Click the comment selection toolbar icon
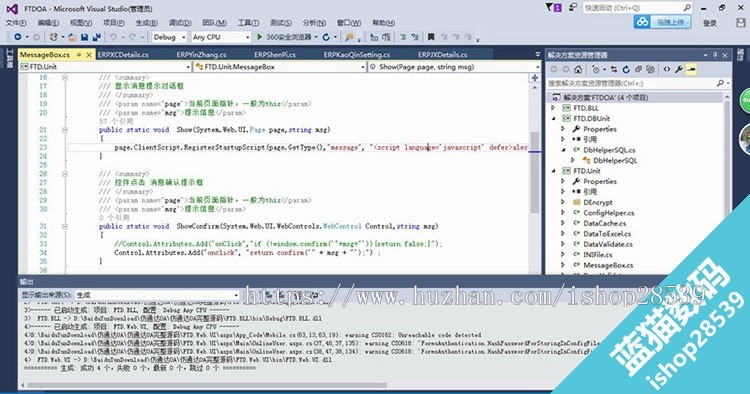750x394 pixels. [x=403, y=37]
